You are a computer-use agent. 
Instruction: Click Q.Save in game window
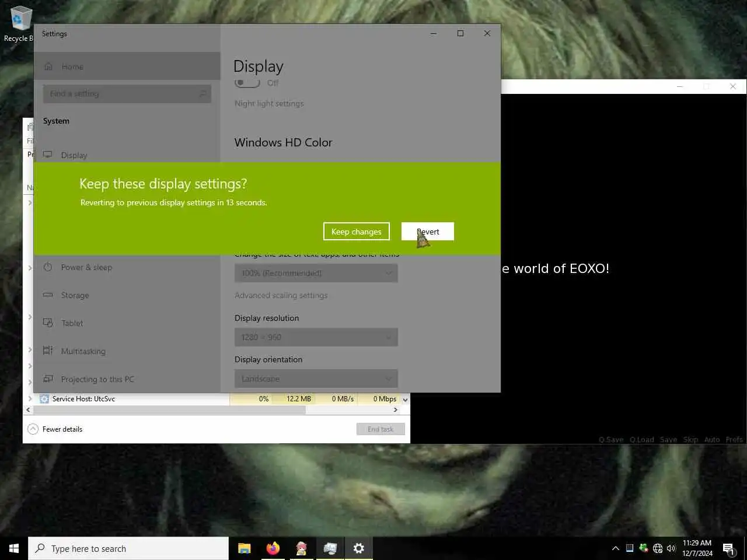click(x=611, y=440)
